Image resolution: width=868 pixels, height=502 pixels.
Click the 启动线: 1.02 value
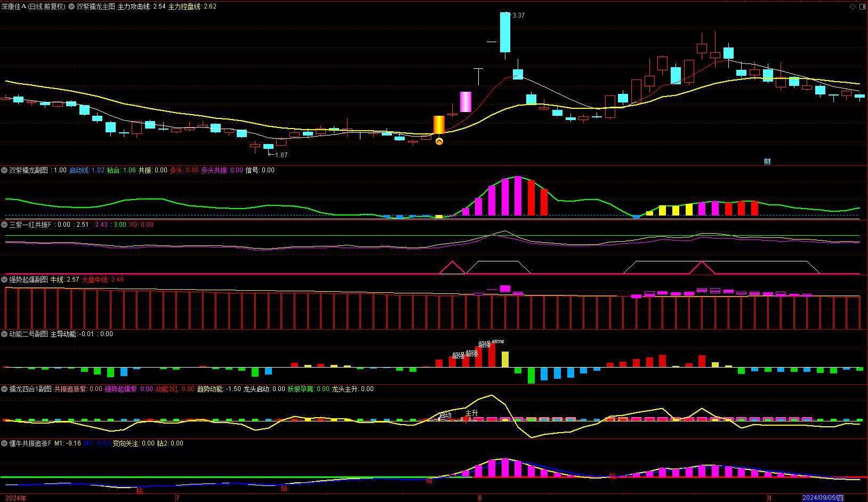(87, 170)
